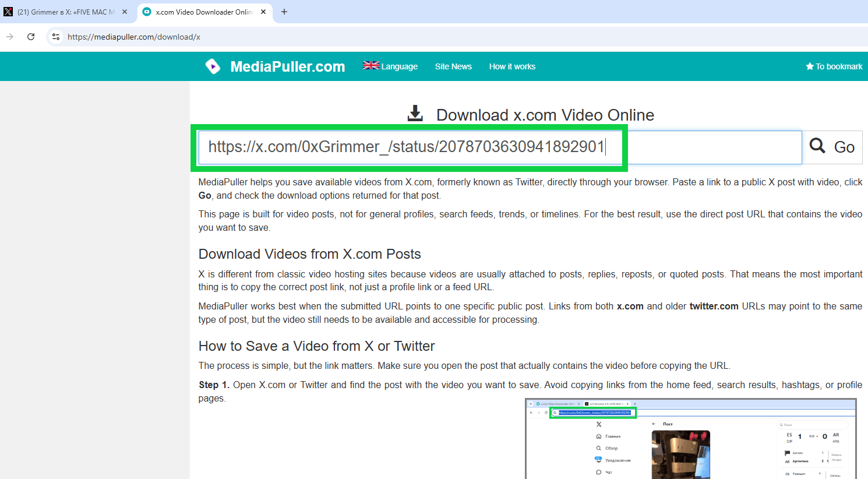Open the Step 1 tutorial screenshot thumbnail
This screenshot has width=868, height=479.
(x=691, y=439)
